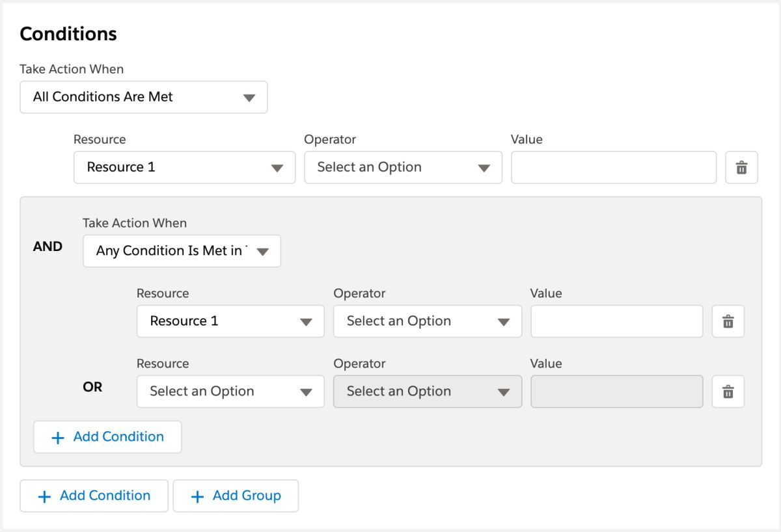Expand top-level Resource 1 combobox
Screen dimensions: 781x532
coord(184,168)
